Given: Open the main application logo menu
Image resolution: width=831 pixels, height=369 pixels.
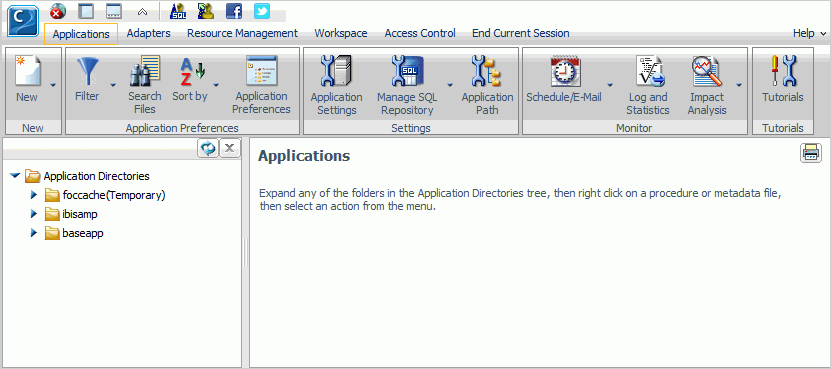Looking at the screenshot, I should point(23,20).
